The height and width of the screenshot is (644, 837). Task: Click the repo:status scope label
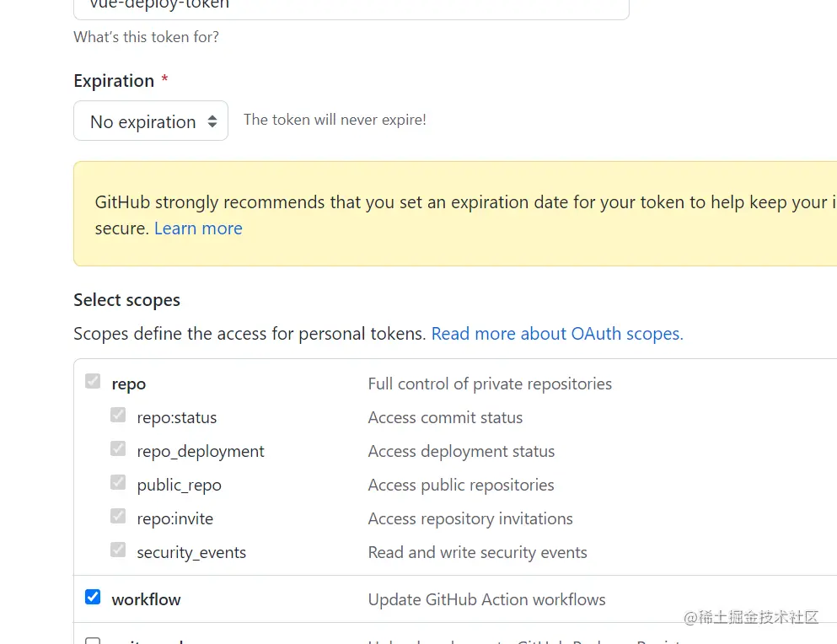(176, 417)
